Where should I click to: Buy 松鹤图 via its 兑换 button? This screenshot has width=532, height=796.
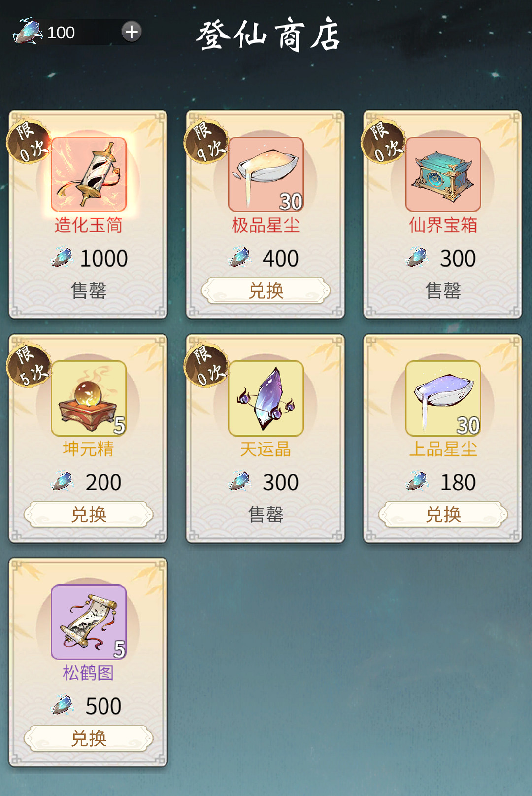pyautogui.click(x=89, y=738)
